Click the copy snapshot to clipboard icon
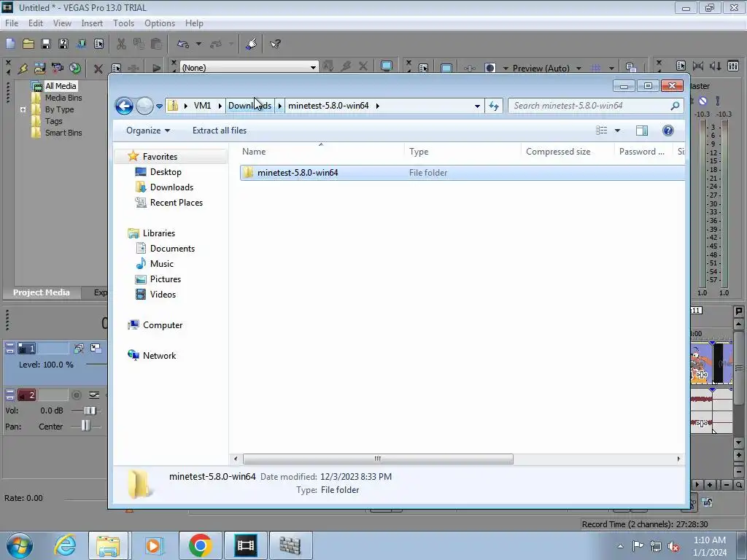Viewport: 747px width, 560px height. [x=631, y=67]
